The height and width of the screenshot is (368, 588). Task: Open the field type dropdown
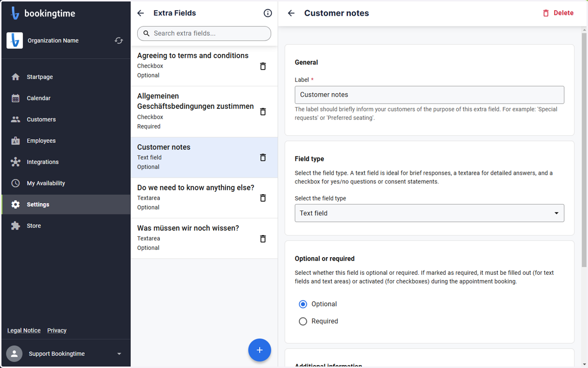click(x=429, y=213)
